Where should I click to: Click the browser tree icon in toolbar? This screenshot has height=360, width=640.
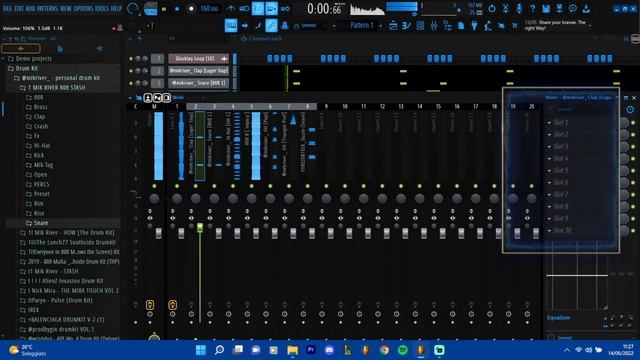pyautogui.click(x=447, y=26)
